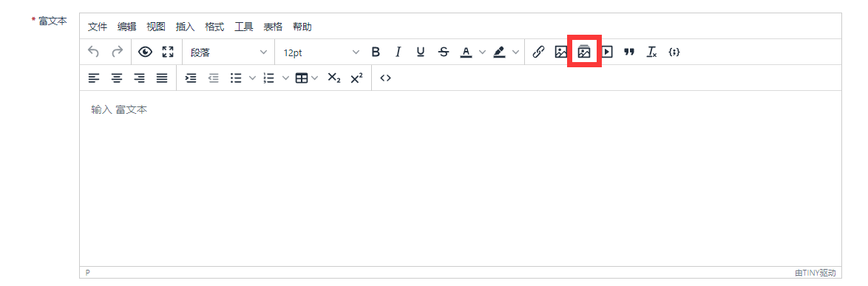Expand bullet list style options

252,78
